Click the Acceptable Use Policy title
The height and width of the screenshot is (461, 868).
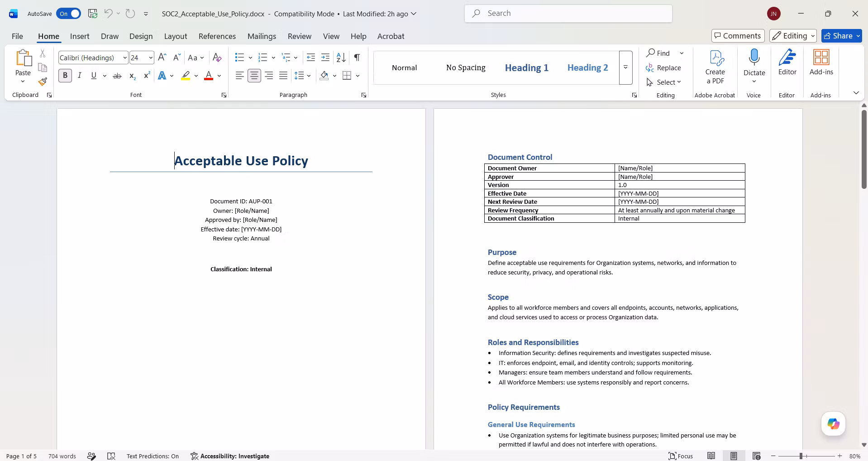(241, 161)
